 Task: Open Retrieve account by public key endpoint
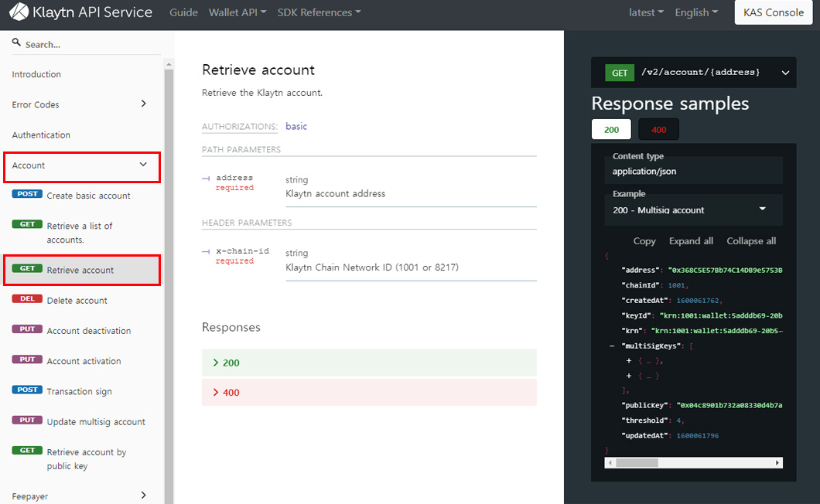87,458
